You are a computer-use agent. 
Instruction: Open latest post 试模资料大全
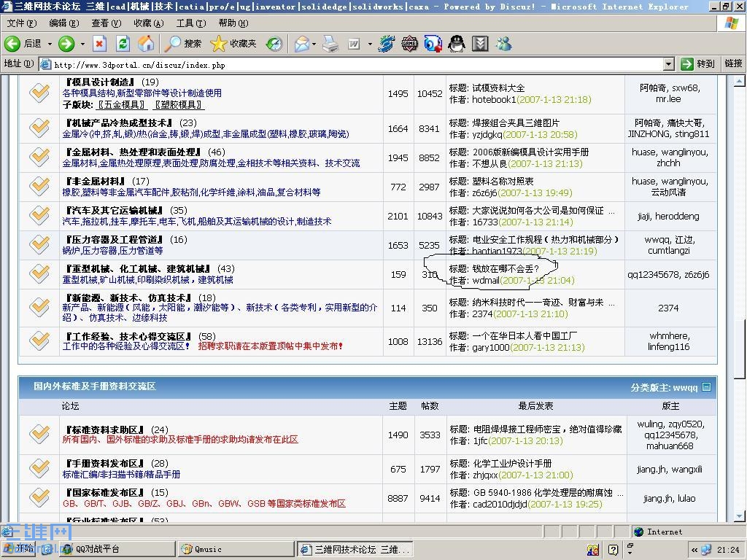tap(498, 88)
